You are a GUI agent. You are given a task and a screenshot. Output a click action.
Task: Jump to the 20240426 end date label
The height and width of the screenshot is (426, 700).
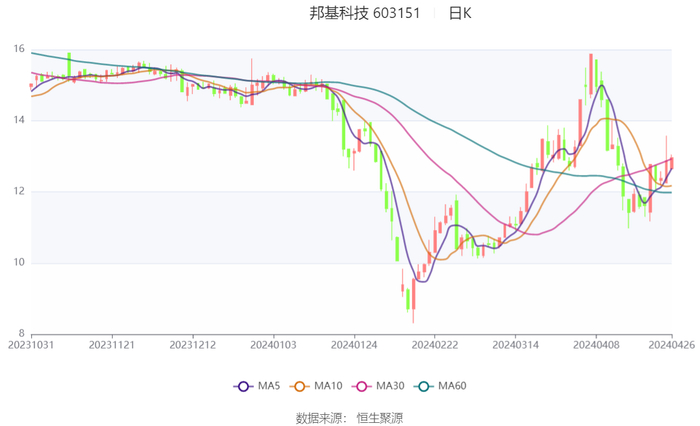[x=670, y=344]
